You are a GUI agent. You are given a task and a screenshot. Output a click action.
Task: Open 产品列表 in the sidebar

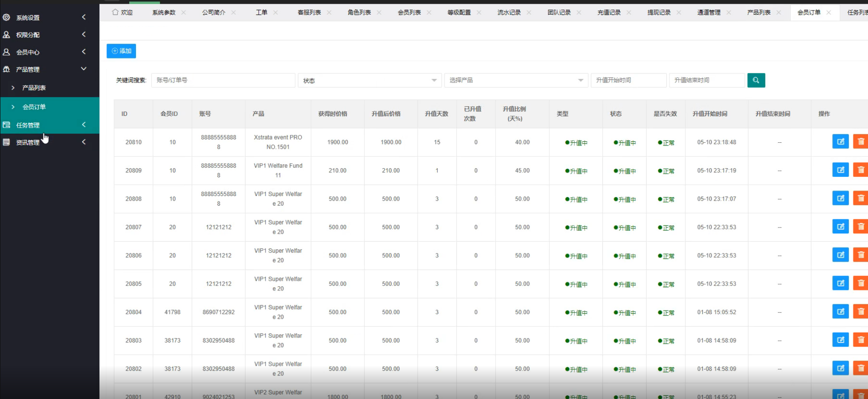[34, 88]
